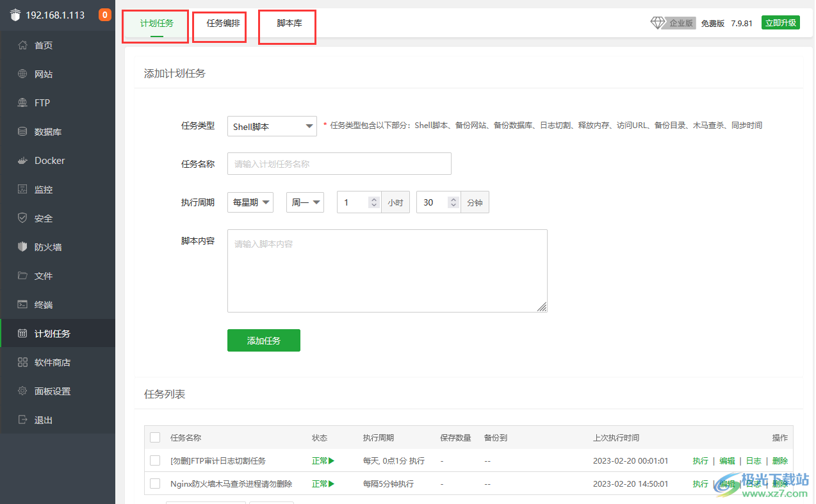Image resolution: width=816 pixels, height=504 pixels.
Task: Click the 数据库 database icon
Action: [x=22, y=132]
